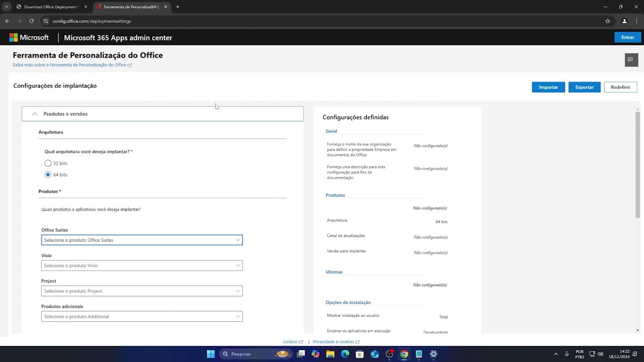644x362 pixels.
Task: Click the Chrome back arrow
Action: point(7,21)
